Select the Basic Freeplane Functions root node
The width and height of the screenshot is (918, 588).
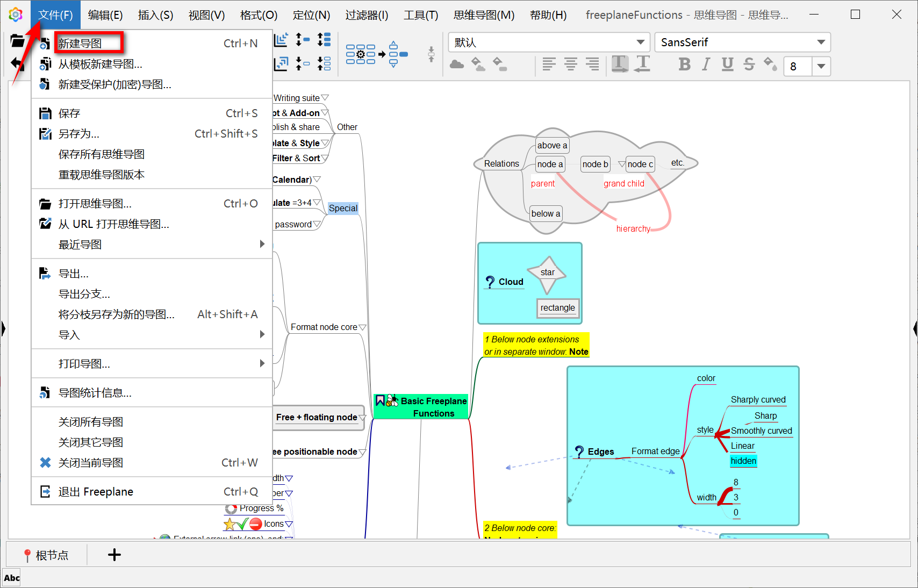421,407
